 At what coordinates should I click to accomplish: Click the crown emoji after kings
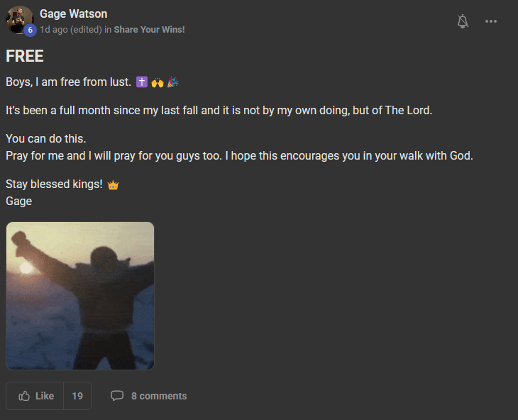(x=113, y=185)
